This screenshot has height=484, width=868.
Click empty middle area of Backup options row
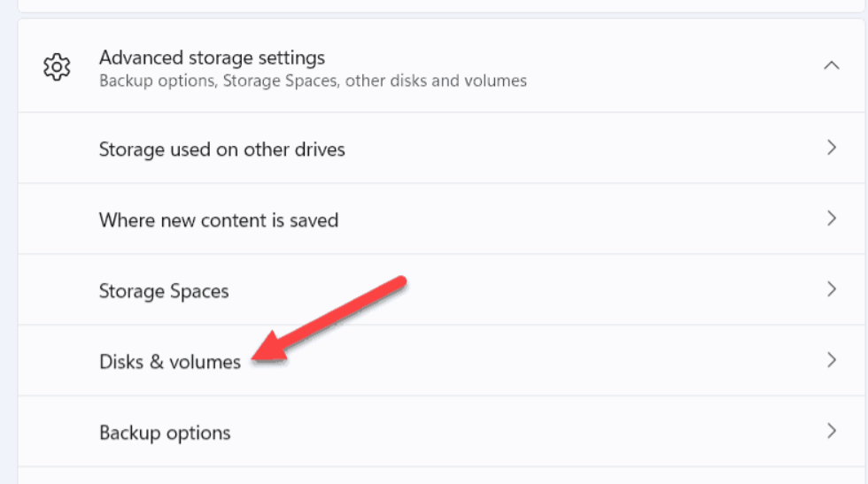pos(531,432)
